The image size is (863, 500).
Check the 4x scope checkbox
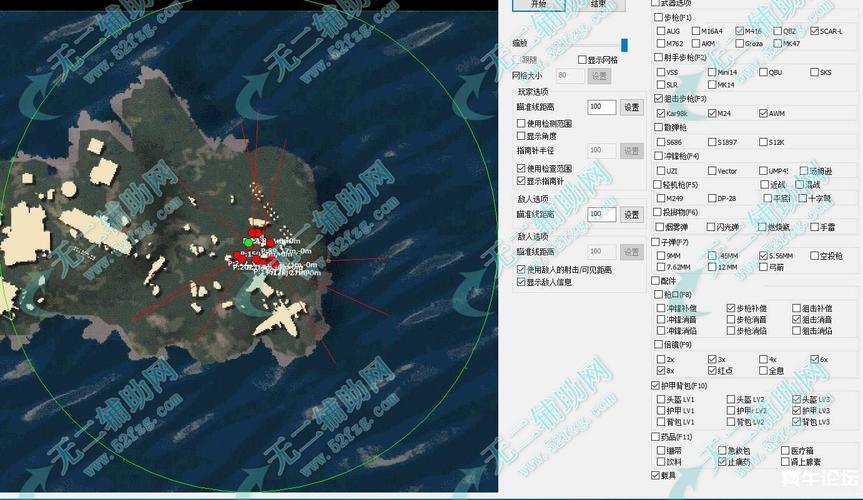(763, 359)
